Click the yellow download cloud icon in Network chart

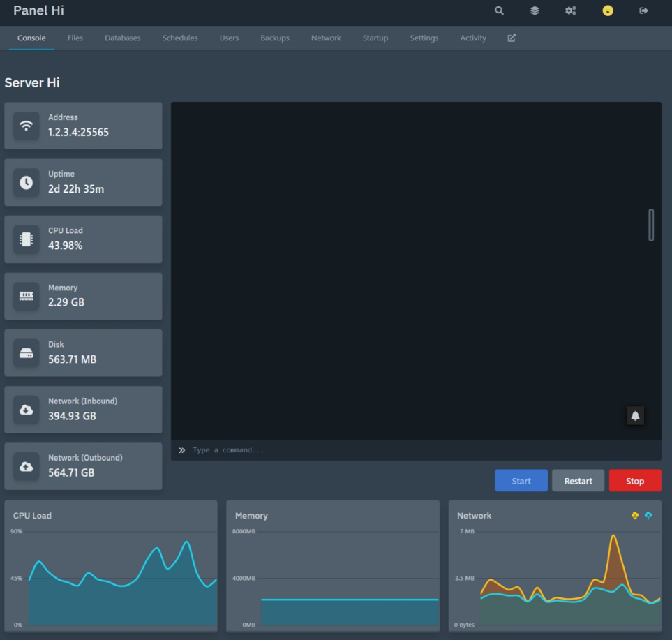[635, 515]
